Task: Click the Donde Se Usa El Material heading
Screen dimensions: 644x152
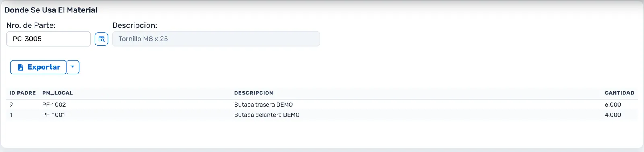Action: [51, 10]
